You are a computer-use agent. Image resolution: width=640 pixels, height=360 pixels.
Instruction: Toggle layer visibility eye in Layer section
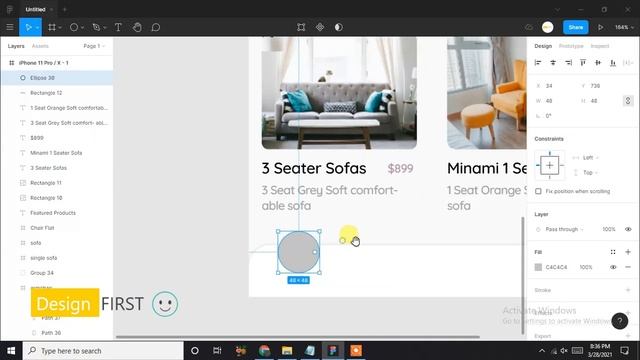coord(628,229)
